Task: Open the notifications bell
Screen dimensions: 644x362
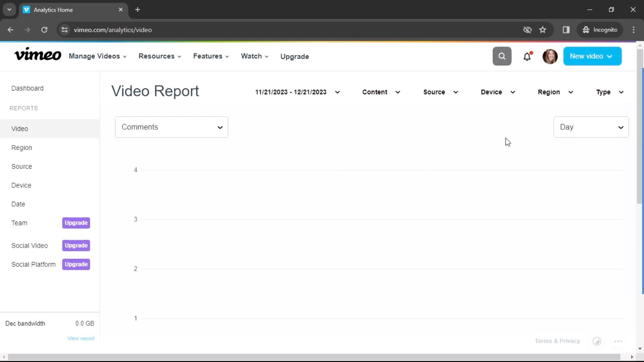Action: [x=527, y=56]
